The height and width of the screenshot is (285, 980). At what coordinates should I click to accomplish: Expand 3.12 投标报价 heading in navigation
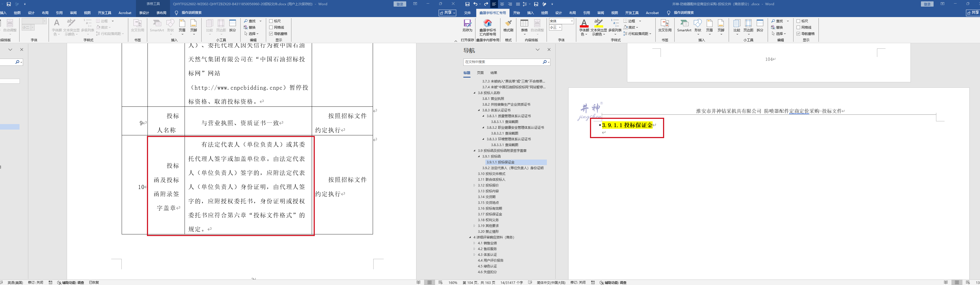[x=474, y=185]
